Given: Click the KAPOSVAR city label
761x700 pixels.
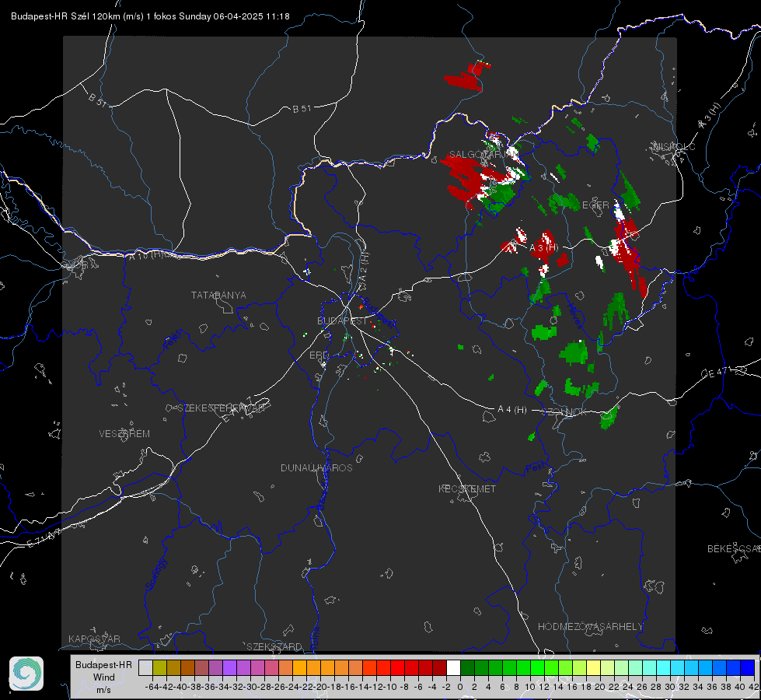Looking at the screenshot, I should tap(94, 639).
